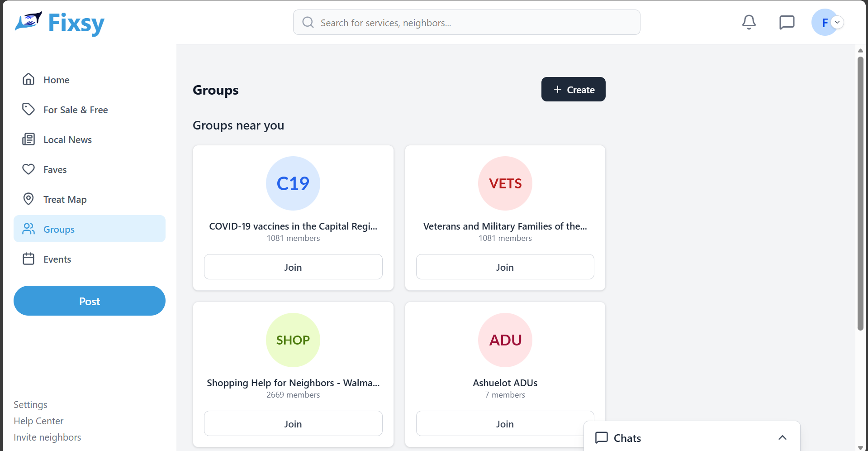Click the SHOP group avatar
This screenshot has height=451, width=868.
[x=293, y=340]
